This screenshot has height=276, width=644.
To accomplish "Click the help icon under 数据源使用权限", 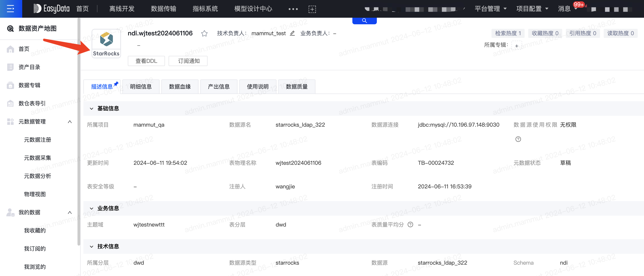I will [518, 139].
